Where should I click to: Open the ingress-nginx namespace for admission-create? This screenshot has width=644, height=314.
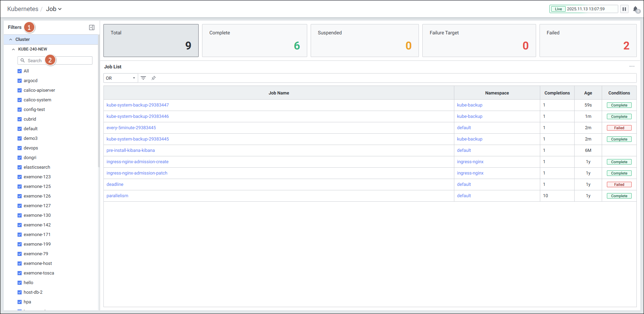coord(470,162)
